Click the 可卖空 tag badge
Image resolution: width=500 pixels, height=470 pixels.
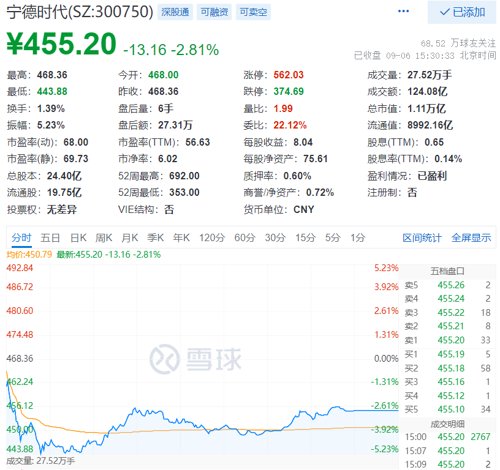click(253, 12)
